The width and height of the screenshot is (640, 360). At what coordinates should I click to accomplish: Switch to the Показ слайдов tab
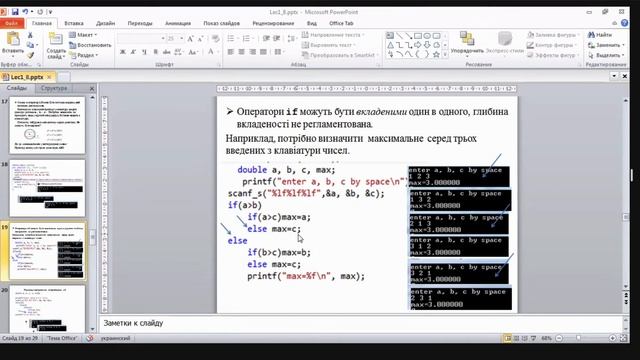tap(221, 23)
